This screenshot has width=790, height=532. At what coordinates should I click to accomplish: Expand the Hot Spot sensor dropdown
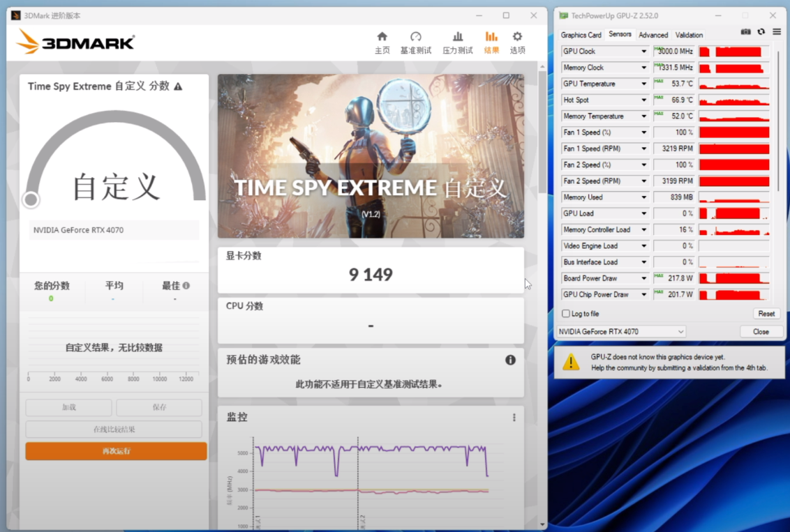point(644,100)
